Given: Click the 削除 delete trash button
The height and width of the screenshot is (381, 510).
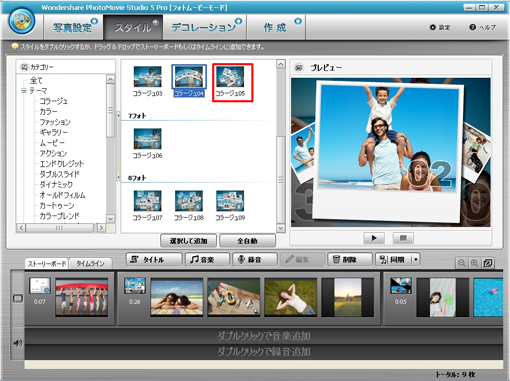Looking at the screenshot, I should coord(350,259).
